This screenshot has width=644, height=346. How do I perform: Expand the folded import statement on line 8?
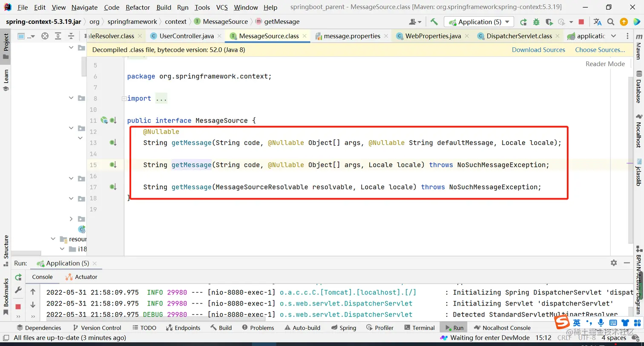pyautogui.click(x=124, y=98)
